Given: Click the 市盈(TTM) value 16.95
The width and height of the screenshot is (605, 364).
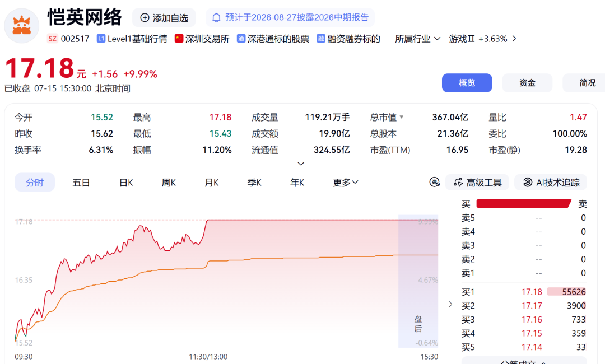Looking at the screenshot, I should click(x=457, y=150).
